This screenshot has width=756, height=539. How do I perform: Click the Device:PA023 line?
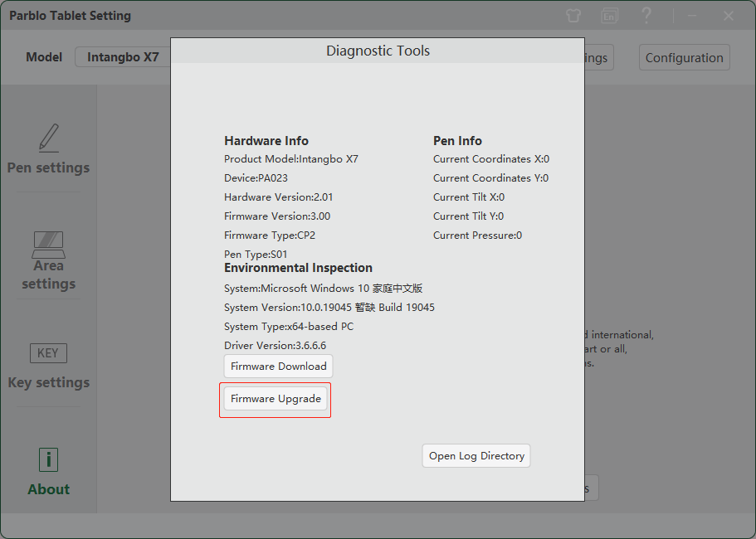click(256, 178)
